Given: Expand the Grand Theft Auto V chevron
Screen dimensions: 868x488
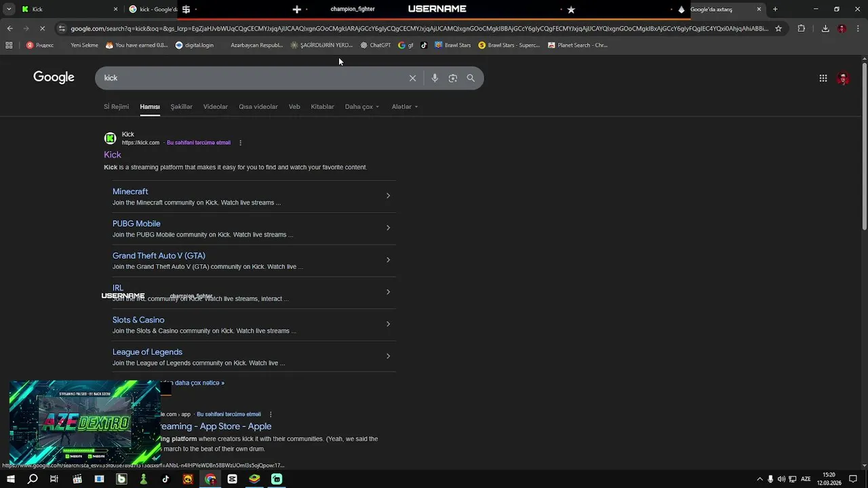Looking at the screenshot, I should (x=388, y=260).
